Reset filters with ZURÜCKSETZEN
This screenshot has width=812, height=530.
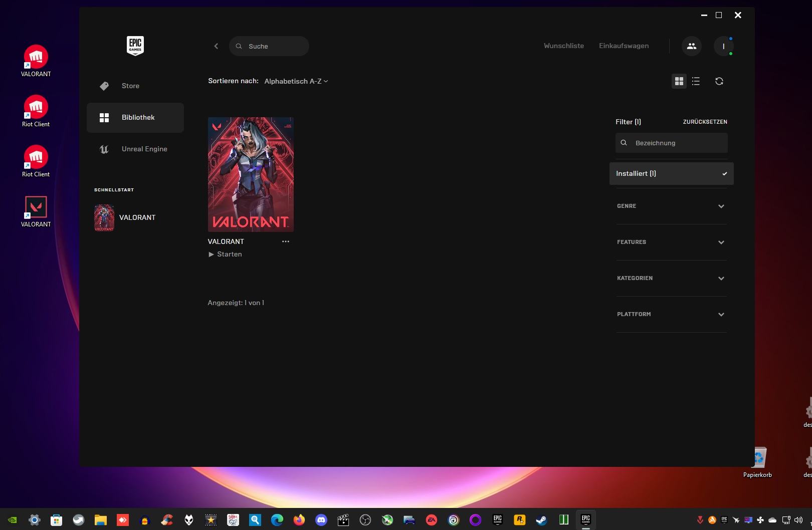click(705, 122)
